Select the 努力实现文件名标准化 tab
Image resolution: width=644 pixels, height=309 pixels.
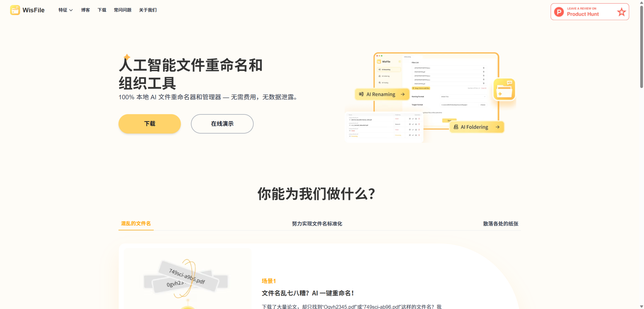tap(317, 223)
